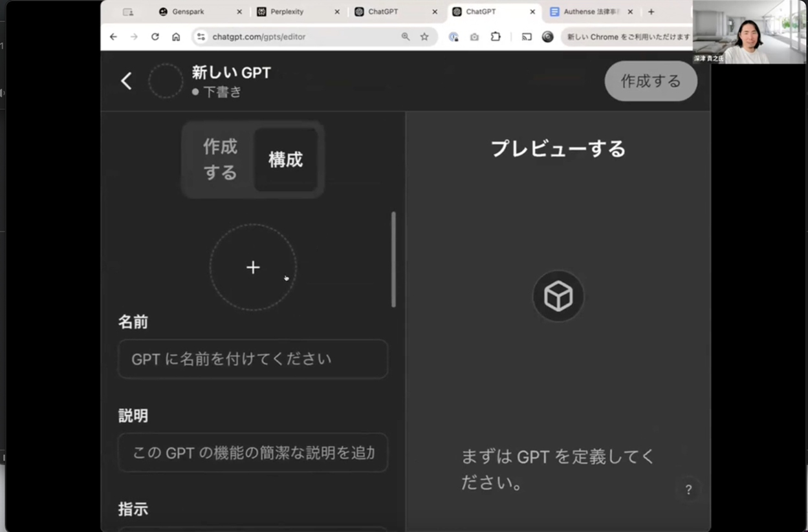Return using the GPT editor back chevron
Viewport: 808px width, 532px height.
pos(126,81)
